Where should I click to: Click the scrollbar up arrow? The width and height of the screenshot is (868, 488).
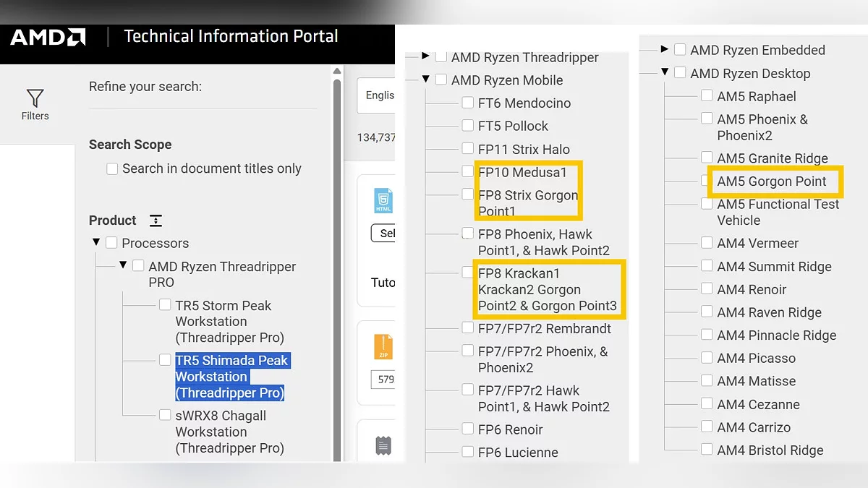click(336, 71)
